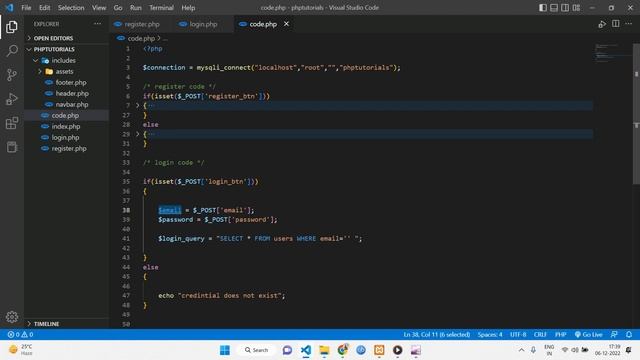Open errors and warnings indicator in status bar

pos(20,334)
